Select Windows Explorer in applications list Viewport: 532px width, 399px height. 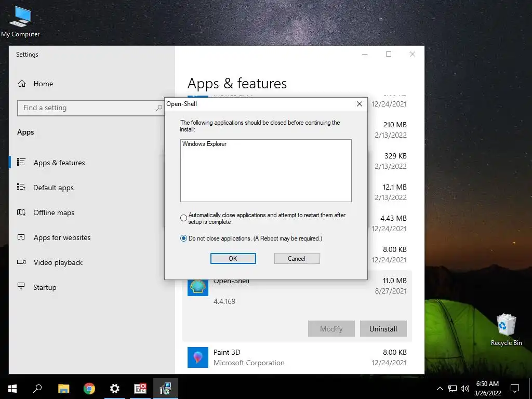pos(204,144)
